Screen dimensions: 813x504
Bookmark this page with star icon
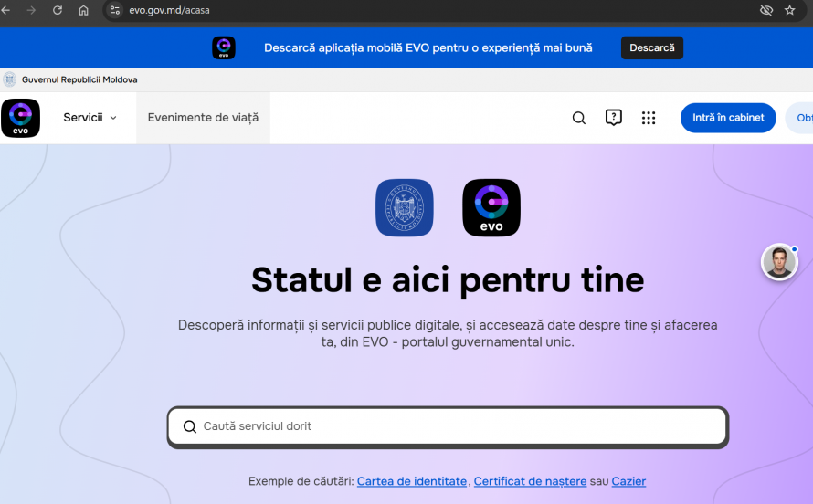point(789,10)
